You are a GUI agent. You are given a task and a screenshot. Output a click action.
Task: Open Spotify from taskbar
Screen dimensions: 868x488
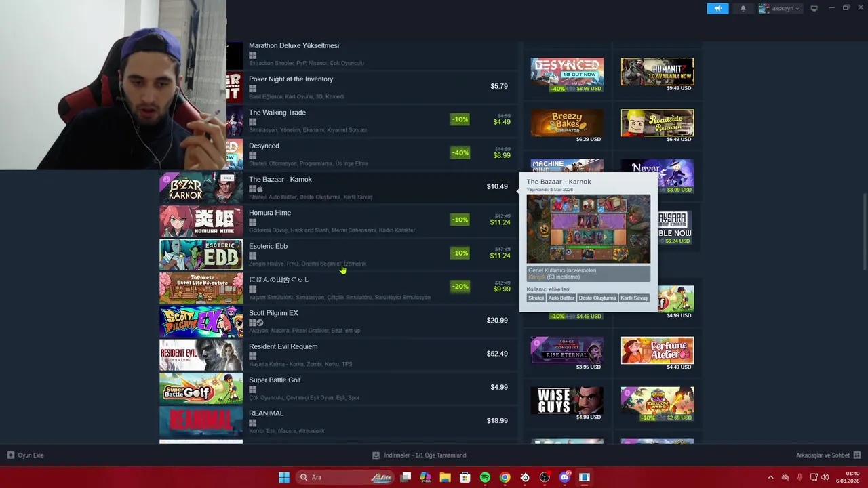485,477
